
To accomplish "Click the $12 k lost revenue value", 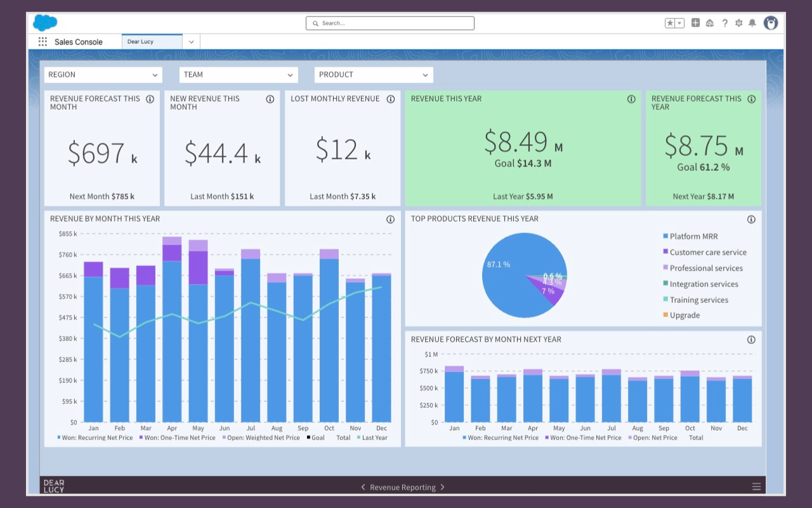I will coord(343,150).
